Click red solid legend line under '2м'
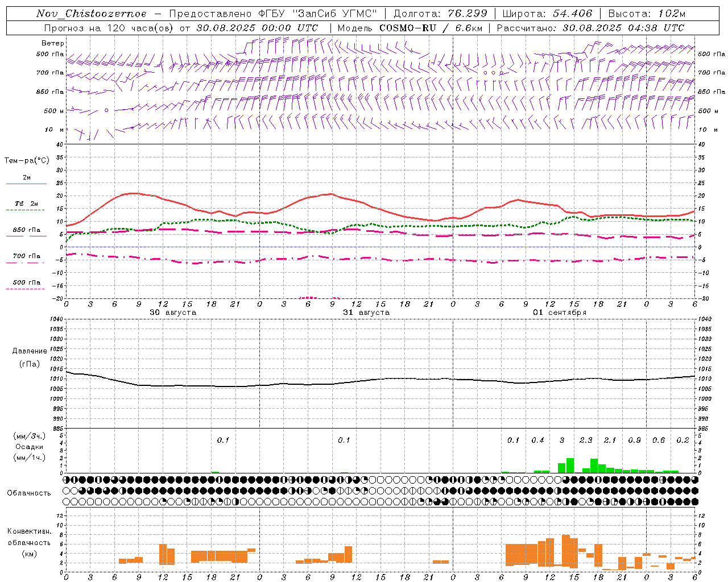The image size is (728, 582). tap(26, 184)
